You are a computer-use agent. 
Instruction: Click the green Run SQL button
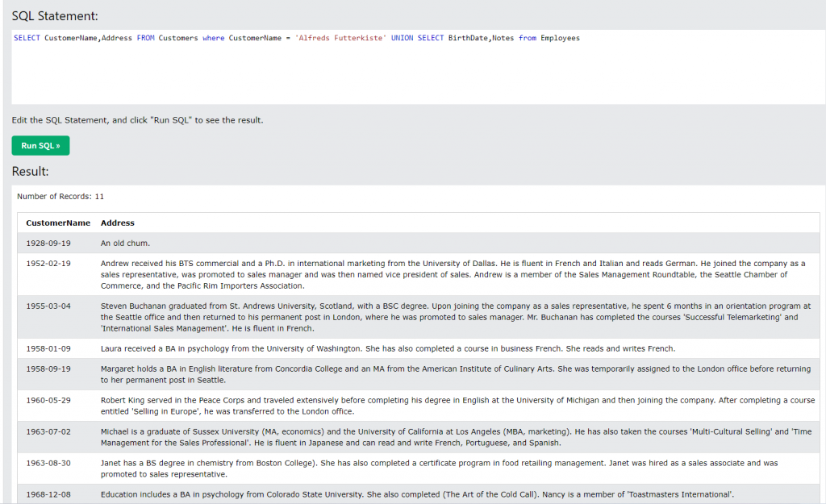tap(40, 145)
